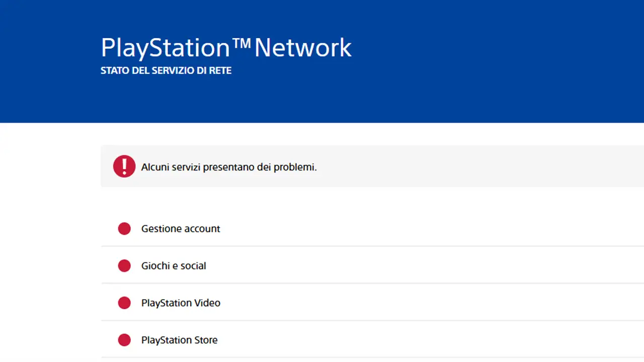This screenshot has height=362, width=644.
Task: Expand the Giochi e social service row
Action: pyautogui.click(x=372, y=265)
